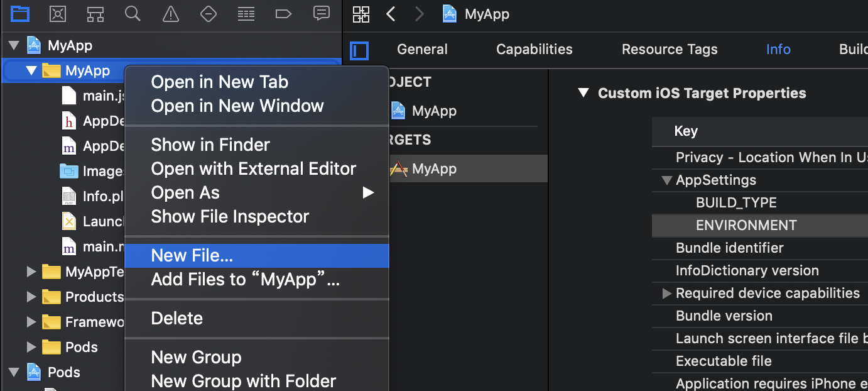Switch to the Capabilities tab
The image size is (868, 391).
point(534,50)
